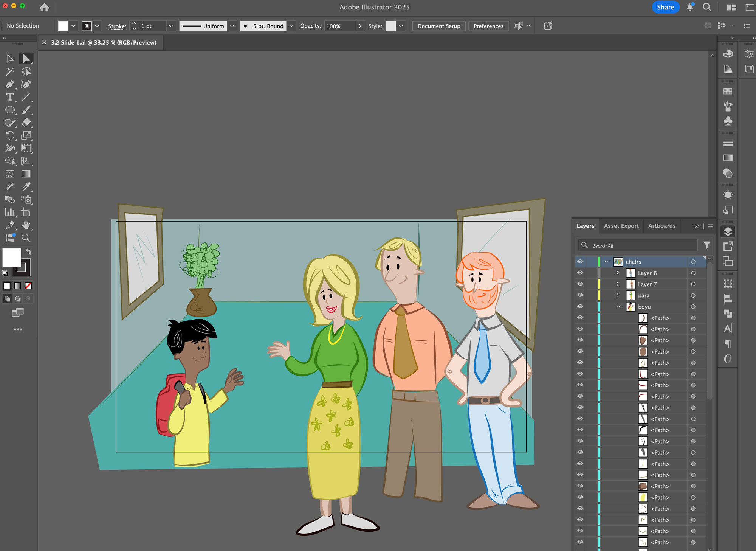Hide the chairs layer
756x551 pixels.
pos(580,261)
